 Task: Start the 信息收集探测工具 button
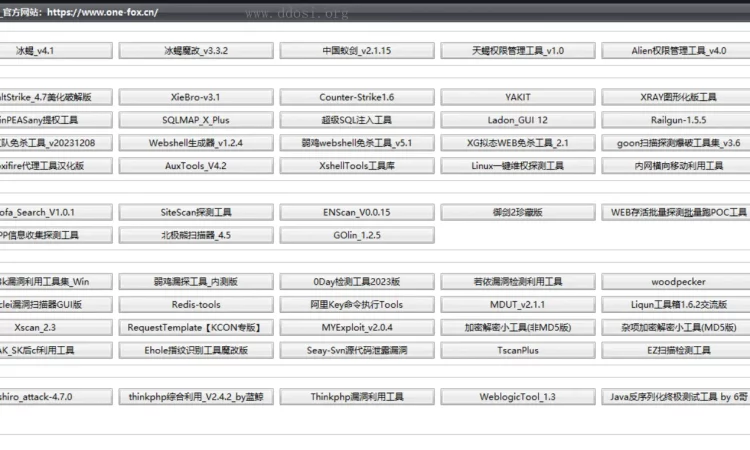[56, 235]
